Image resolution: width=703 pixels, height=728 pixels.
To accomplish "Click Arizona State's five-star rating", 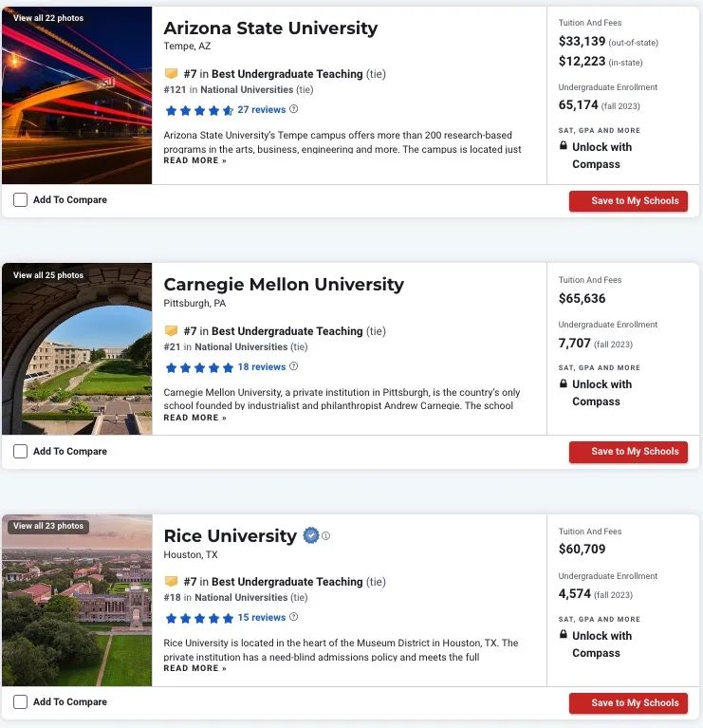I will [199, 110].
